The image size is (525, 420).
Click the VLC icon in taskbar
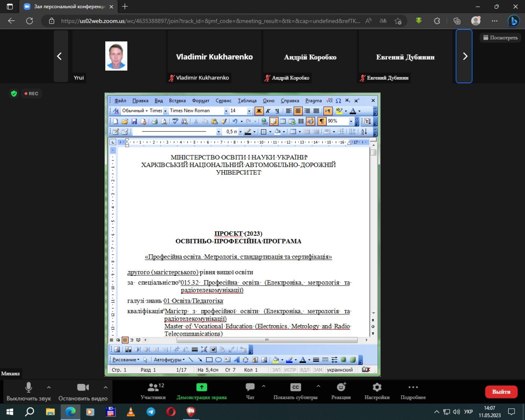[x=131, y=412]
